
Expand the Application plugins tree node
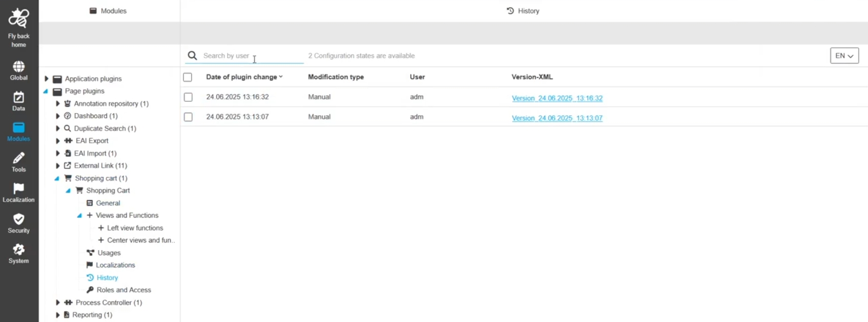47,79
